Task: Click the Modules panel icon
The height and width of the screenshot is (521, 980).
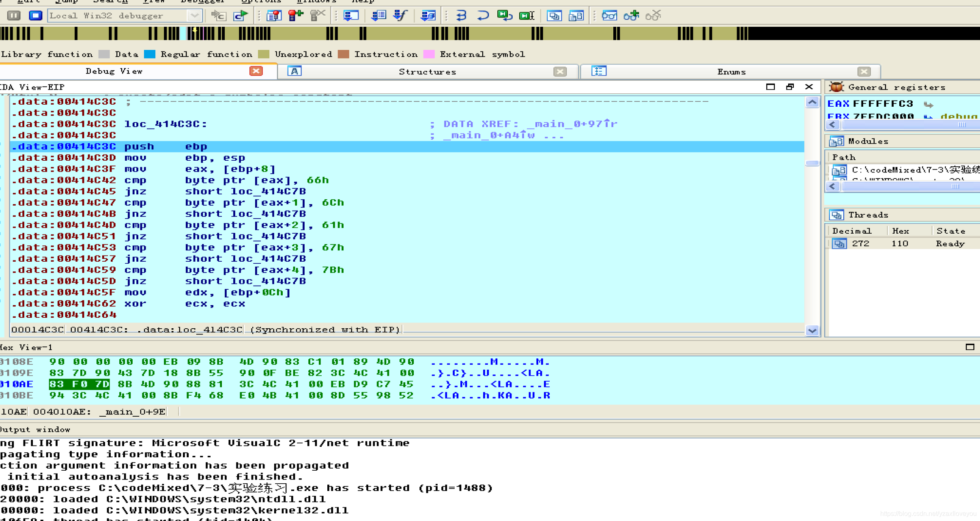Action: [x=836, y=141]
